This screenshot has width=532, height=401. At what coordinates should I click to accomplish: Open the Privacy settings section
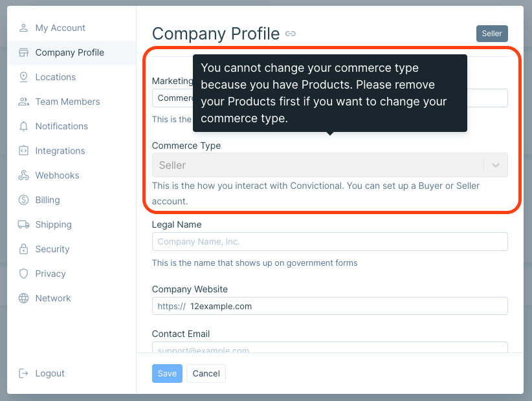coord(50,274)
